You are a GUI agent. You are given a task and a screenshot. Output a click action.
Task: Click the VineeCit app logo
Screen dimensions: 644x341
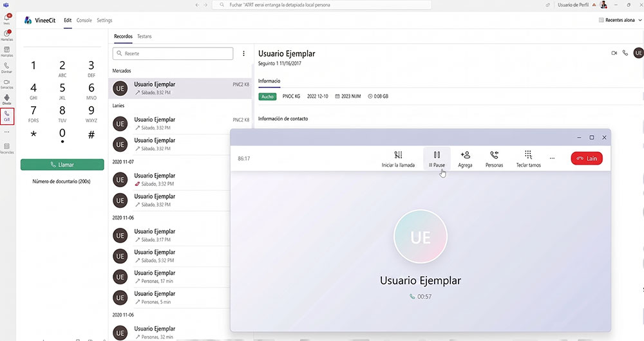point(28,20)
